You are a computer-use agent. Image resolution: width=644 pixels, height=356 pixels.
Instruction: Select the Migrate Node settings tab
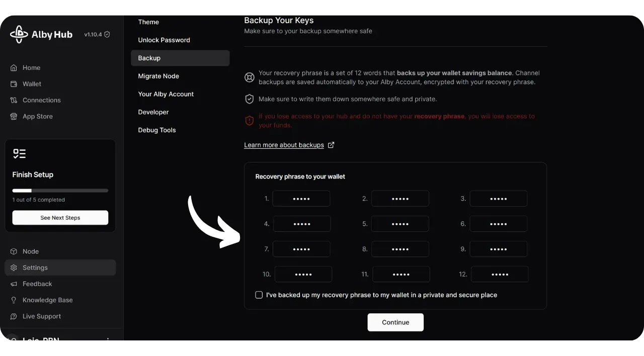pyautogui.click(x=158, y=76)
